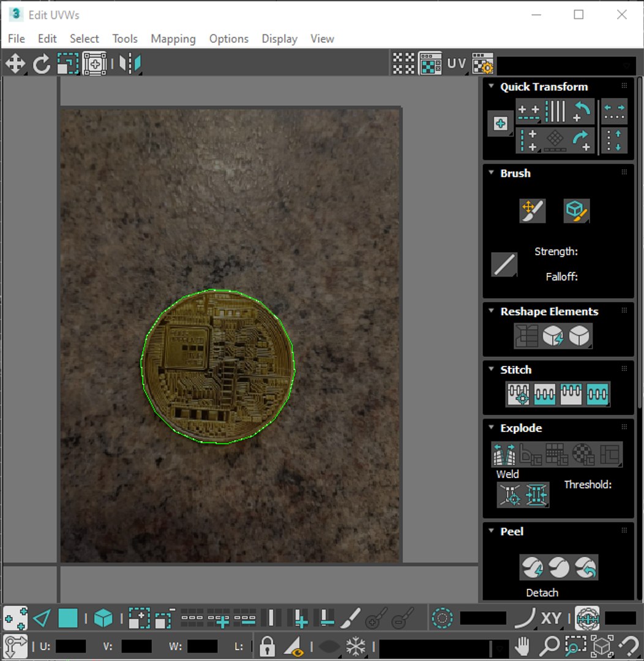
Task: Click the Set Pivot button in Quick Transform
Action: (x=501, y=124)
